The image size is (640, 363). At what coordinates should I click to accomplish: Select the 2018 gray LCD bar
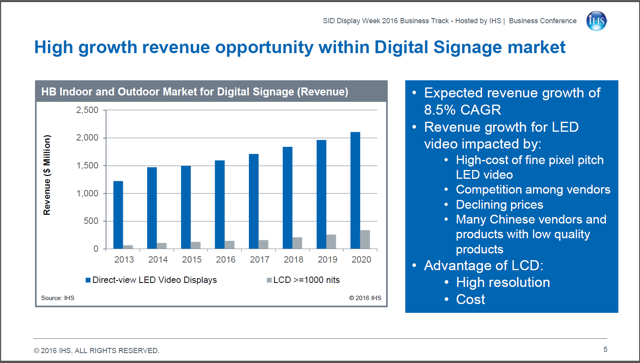[297, 243]
